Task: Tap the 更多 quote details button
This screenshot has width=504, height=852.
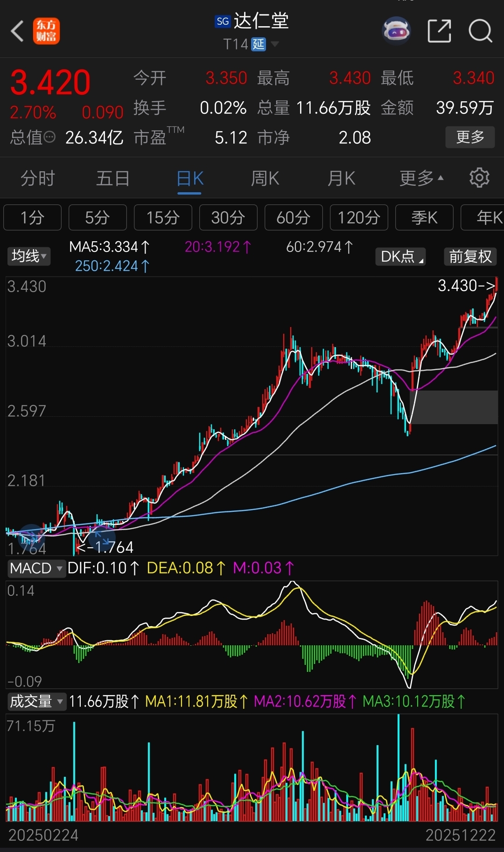Action: (470, 137)
